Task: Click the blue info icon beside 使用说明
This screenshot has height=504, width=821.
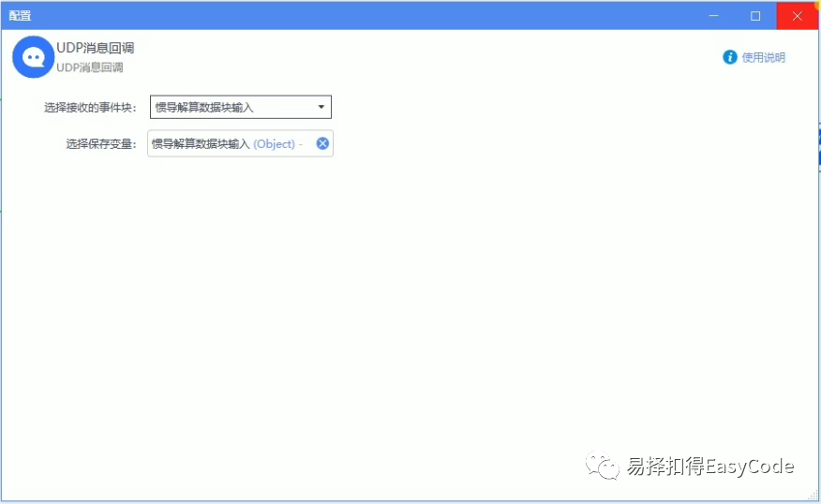Action: (730, 57)
